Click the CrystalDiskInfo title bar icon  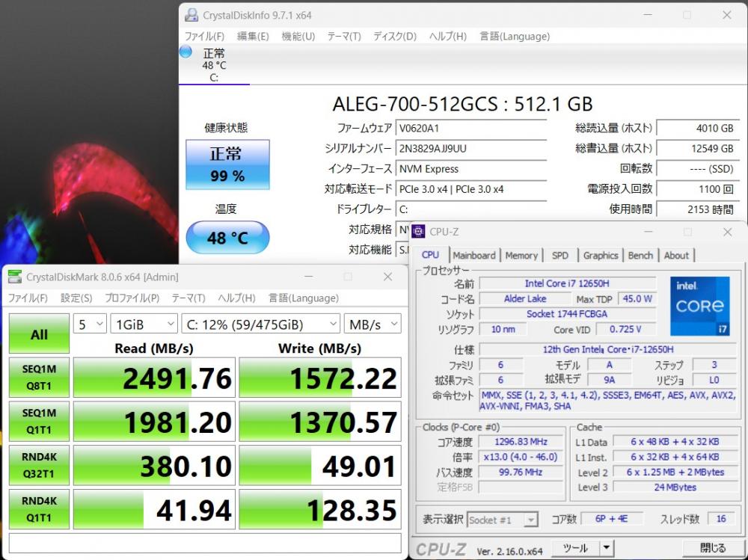191,15
